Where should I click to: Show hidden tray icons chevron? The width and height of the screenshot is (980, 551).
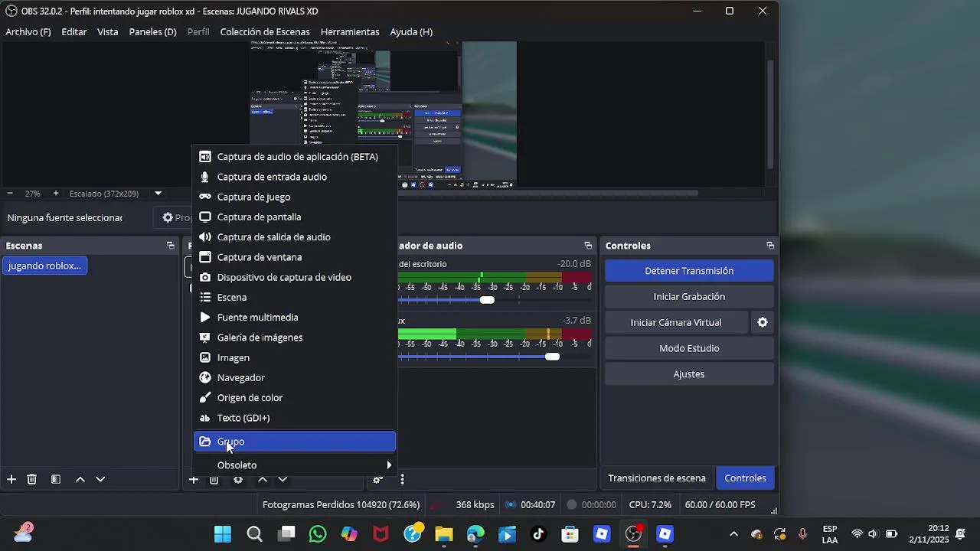pyautogui.click(x=733, y=534)
